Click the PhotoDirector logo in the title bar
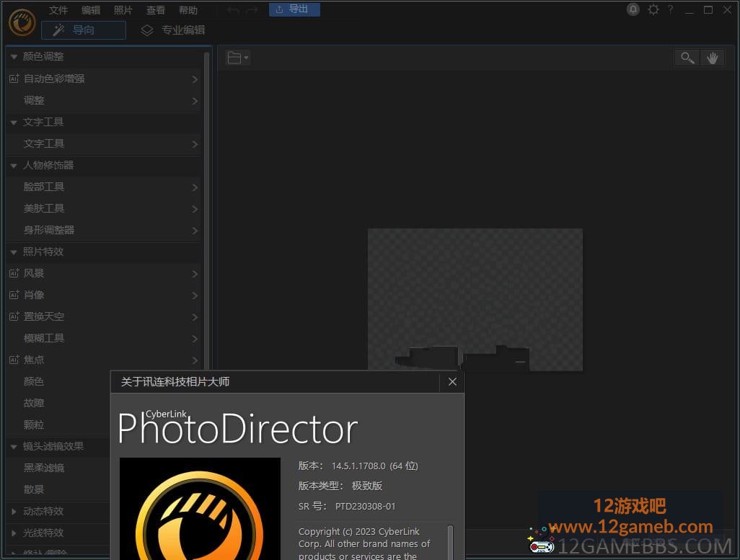The width and height of the screenshot is (740, 560). tap(22, 22)
